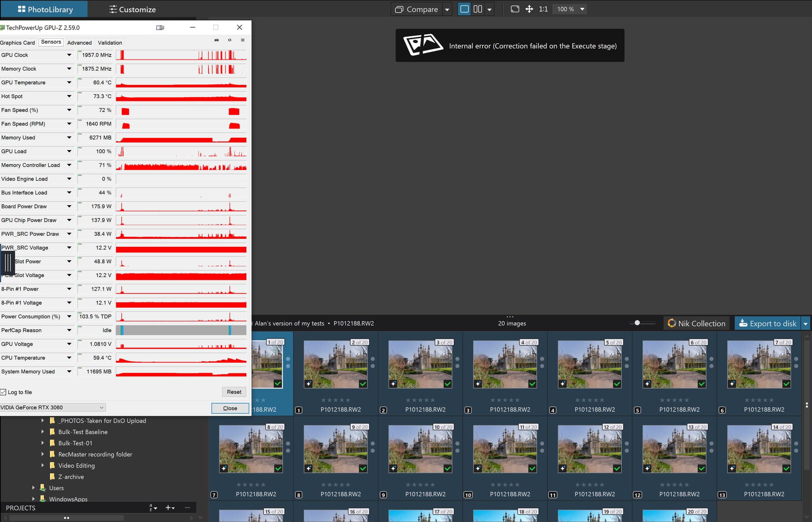812x522 pixels.
Task: Open NVIDIA GeForce RTX 3060 device dropdown
Action: click(x=101, y=407)
